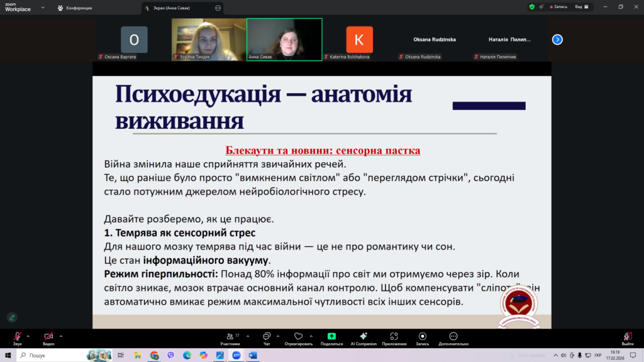Click the Дополнительно more options icon
The height and width of the screenshot is (362, 644).
pyautogui.click(x=453, y=337)
